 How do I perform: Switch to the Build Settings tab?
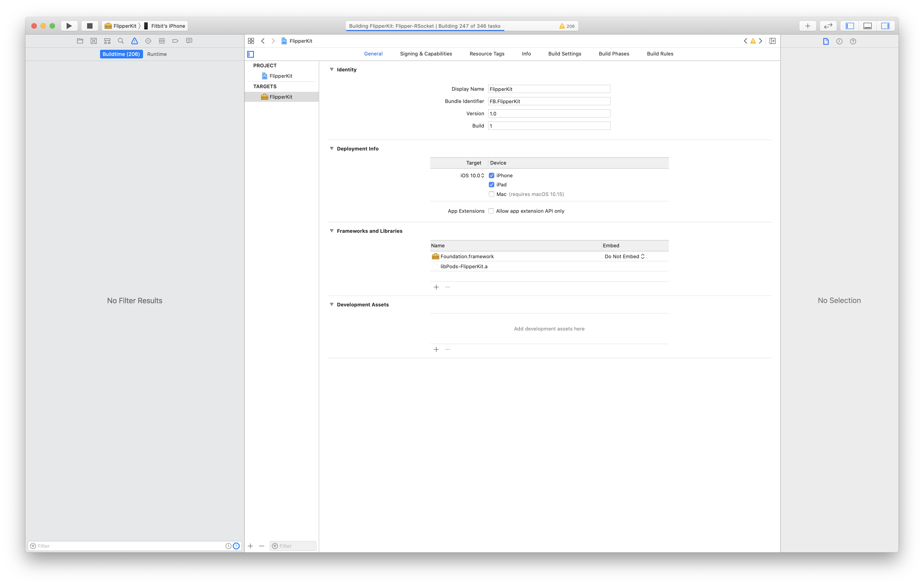(565, 54)
